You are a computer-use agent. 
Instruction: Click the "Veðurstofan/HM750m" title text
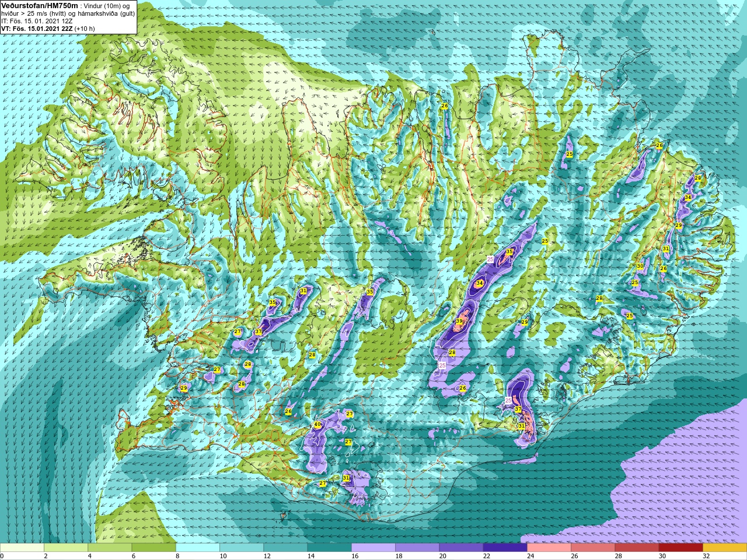pos(39,5)
